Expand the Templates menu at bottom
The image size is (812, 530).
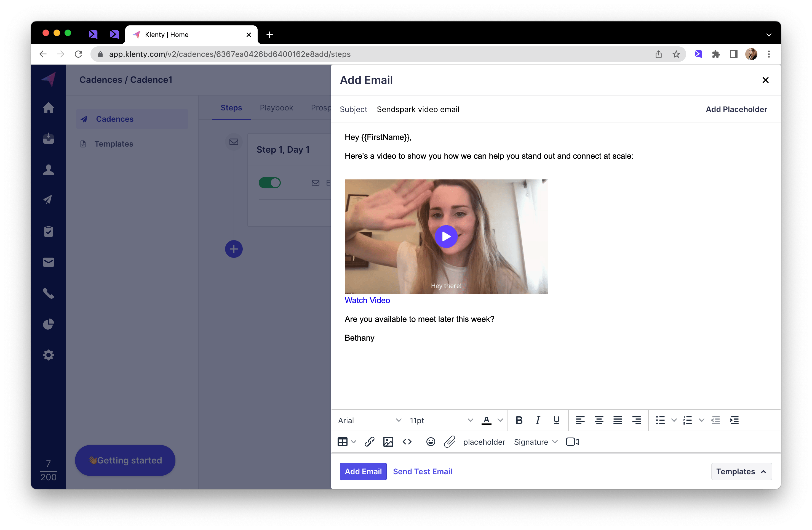click(x=741, y=471)
